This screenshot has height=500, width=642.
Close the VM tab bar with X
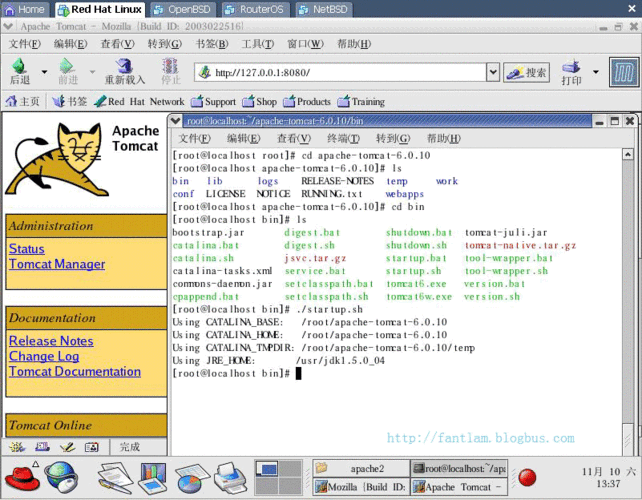point(632,8)
